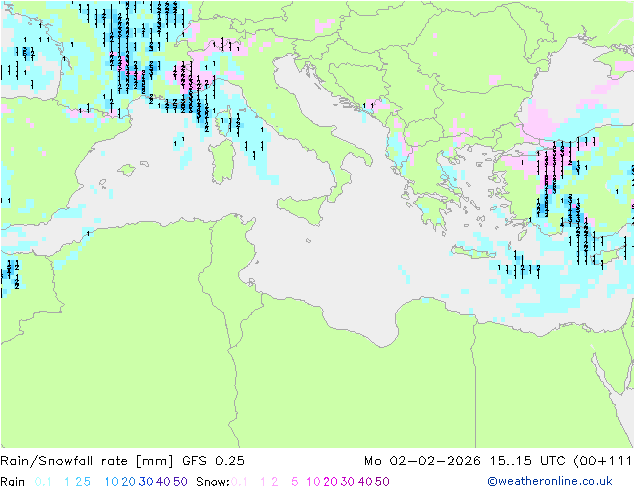Click the date "Mo 02-02-2026"
Screen dimensions: 634x490
coord(422,461)
